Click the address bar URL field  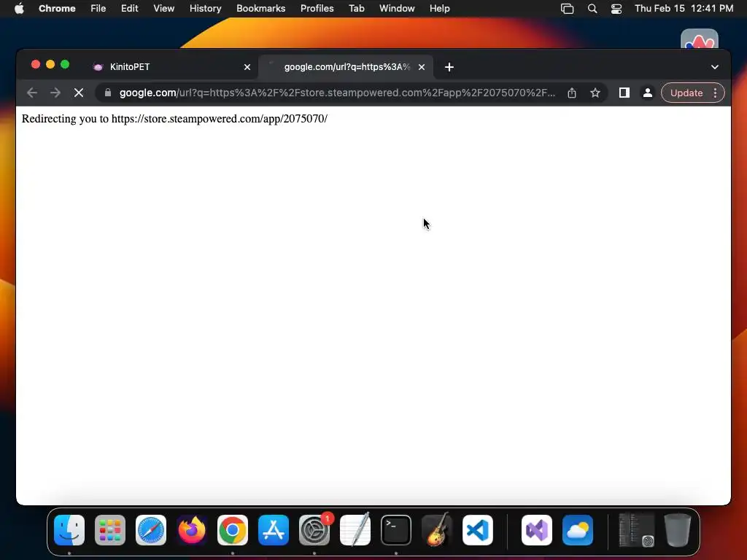coord(337,93)
